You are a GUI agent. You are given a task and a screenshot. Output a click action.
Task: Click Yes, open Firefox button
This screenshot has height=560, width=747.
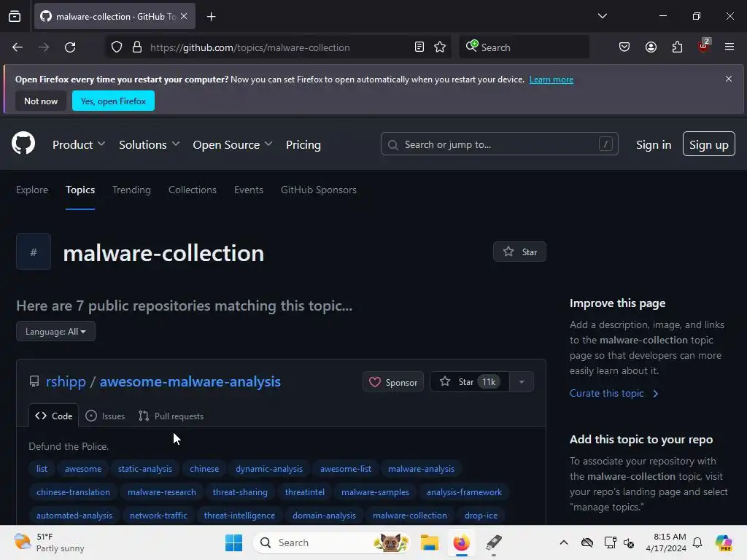[x=113, y=101]
